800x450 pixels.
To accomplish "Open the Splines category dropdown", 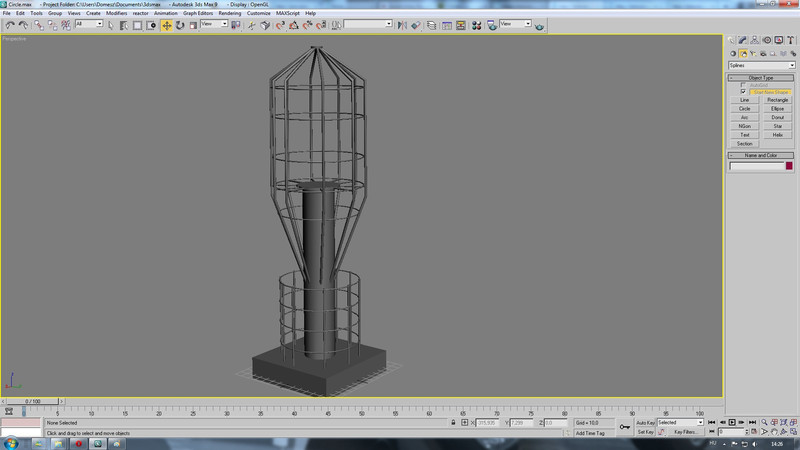I will pos(761,65).
